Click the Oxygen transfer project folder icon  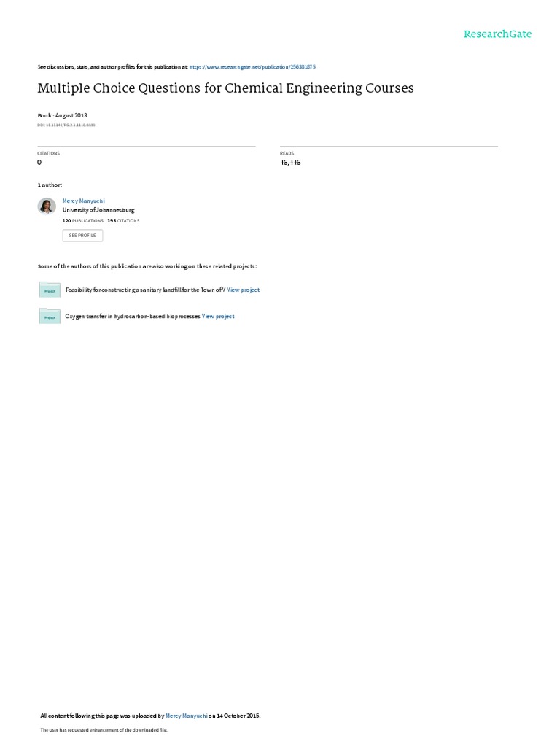pyautogui.click(x=50, y=317)
